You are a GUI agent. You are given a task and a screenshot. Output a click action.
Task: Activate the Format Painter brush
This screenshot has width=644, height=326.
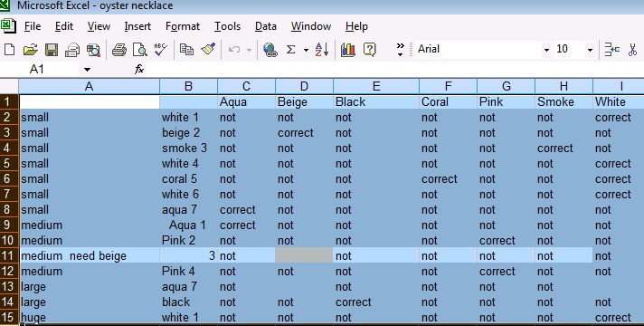pyautogui.click(x=208, y=50)
